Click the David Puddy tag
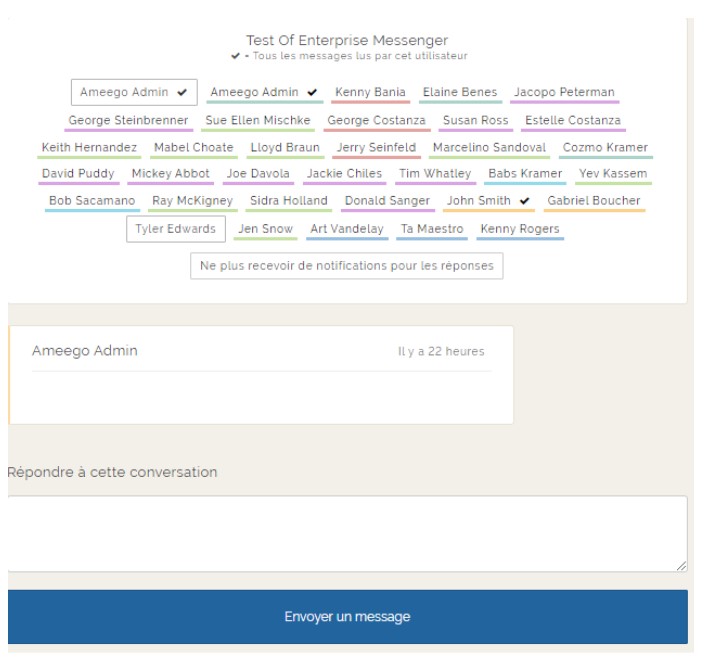Image resolution: width=707 pixels, height=661 pixels. (78, 174)
